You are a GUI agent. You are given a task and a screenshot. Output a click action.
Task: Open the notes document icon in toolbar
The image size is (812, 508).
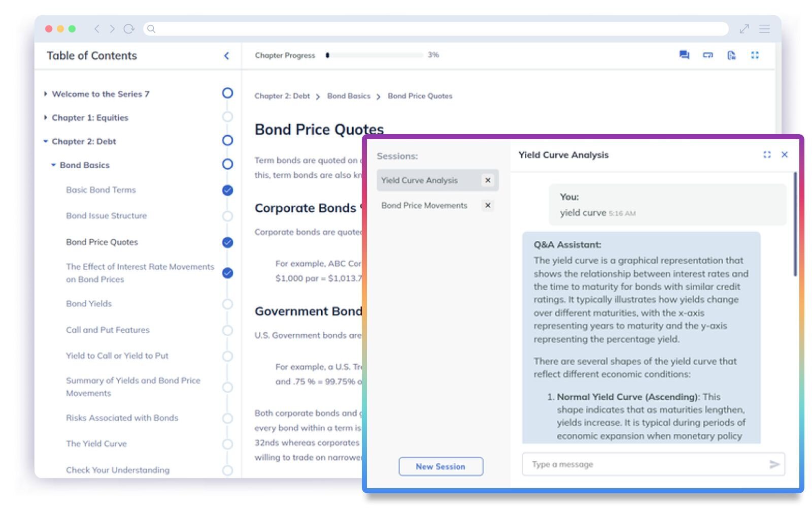point(731,55)
